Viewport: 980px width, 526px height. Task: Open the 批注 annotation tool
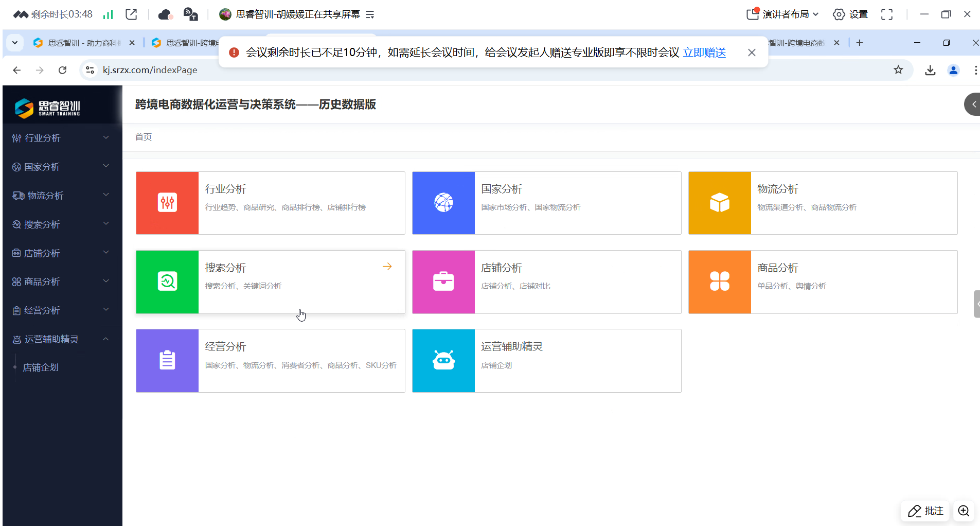pos(925,511)
